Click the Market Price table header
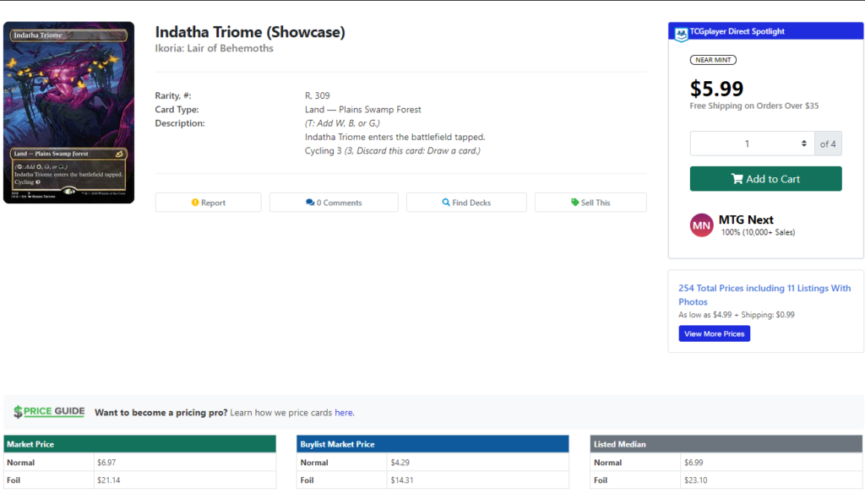Screen dimensions: 865x504 (139, 444)
